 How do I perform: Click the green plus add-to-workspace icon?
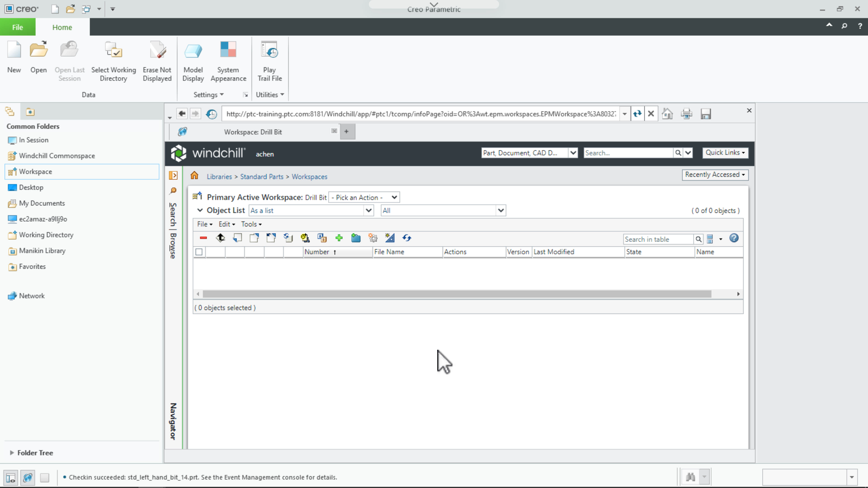339,238
